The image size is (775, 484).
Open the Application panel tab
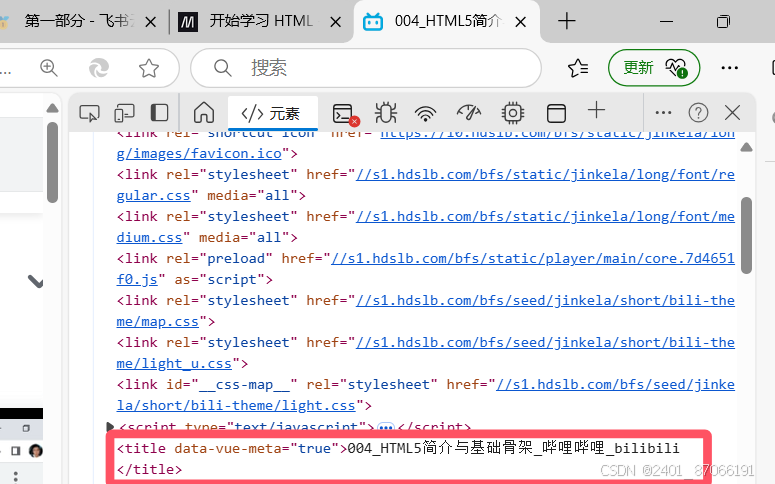[x=556, y=113]
